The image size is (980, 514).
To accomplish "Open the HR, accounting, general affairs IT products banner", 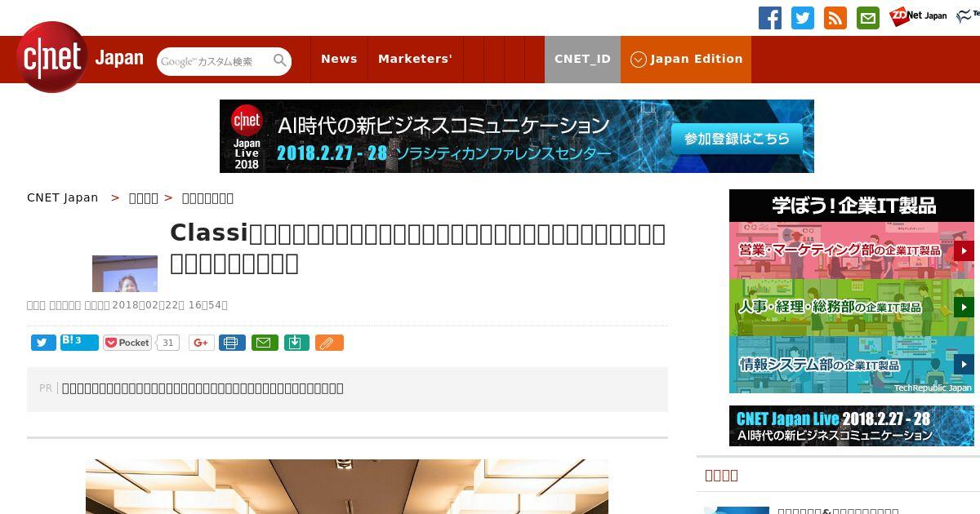I will (x=852, y=308).
